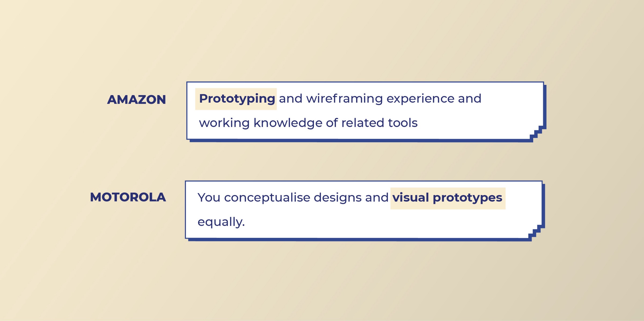Click the AMAZON company label
The width and height of the screenshot is (644, 321).
point(136,100)
